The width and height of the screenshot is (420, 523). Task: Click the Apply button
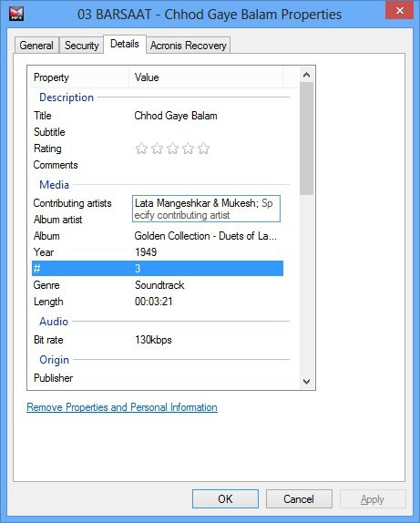373,499
